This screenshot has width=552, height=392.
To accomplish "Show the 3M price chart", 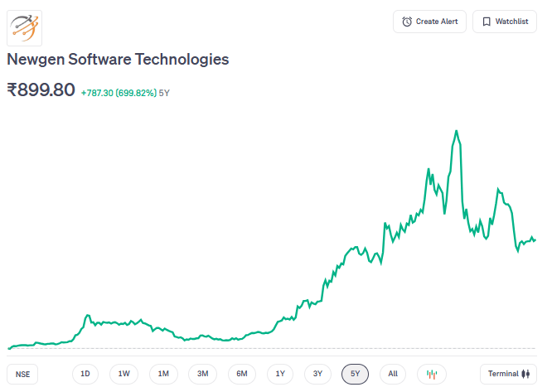I will click(x=202, y=374).
